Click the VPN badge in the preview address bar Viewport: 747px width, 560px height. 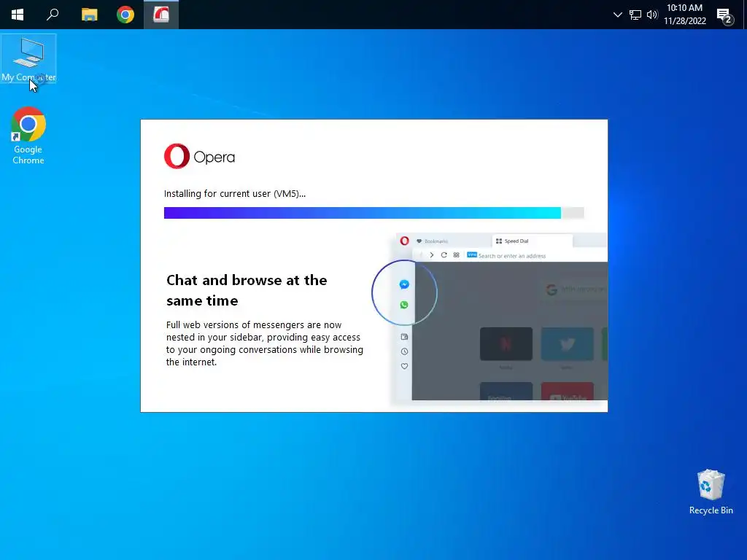pyautogui.click(x=472, y=254)
